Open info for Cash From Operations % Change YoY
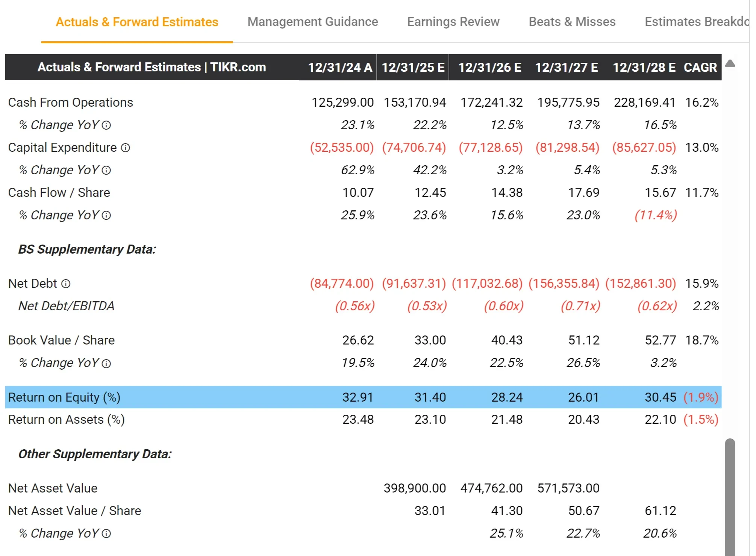This screenshot has height=556, width=756. pyautogui.click(x=107, y=125)
